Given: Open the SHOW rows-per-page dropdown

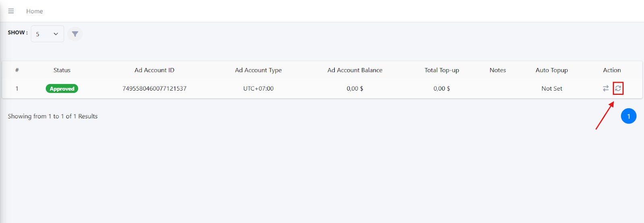Looking at the screenshot, I should 47,34.
